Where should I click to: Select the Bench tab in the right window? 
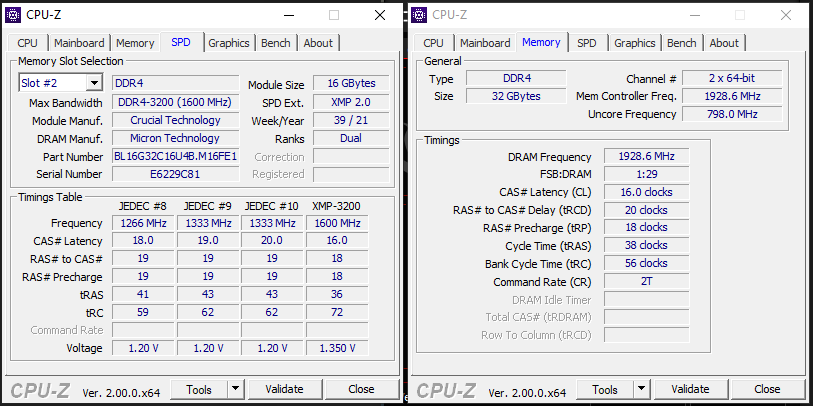tap(682, 43)
